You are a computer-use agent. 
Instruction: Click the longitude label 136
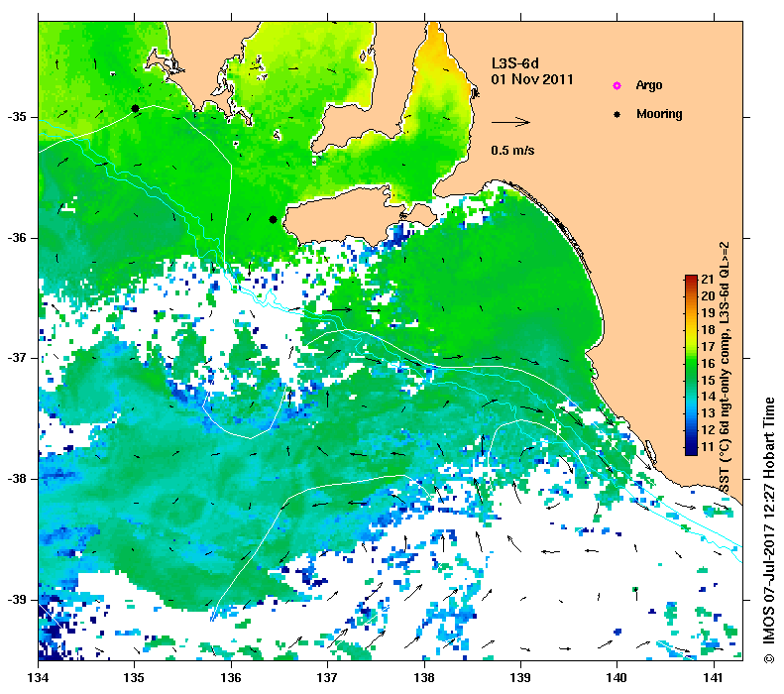231,678
